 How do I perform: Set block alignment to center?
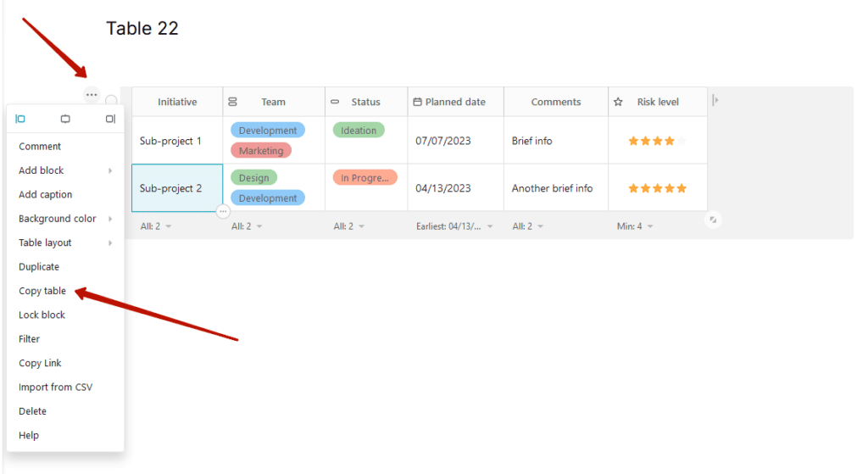tap(65, 120)
